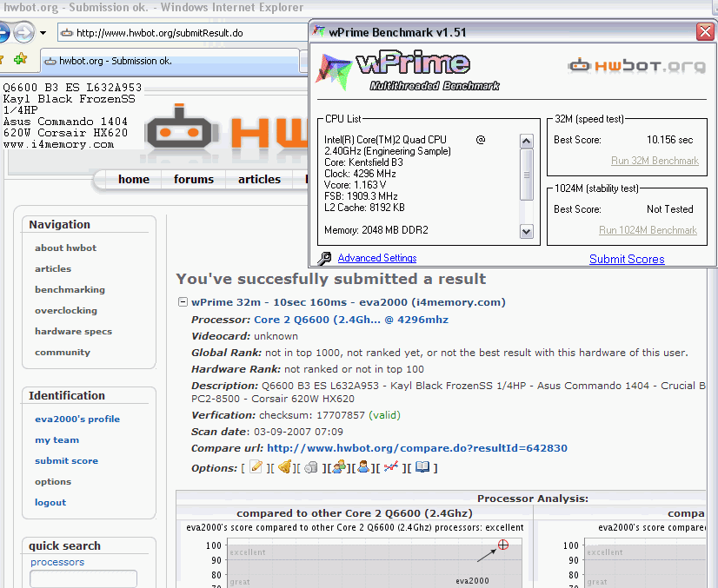
Task: Click the Core 2 Q6600 processor link
Action: (351, 320)
